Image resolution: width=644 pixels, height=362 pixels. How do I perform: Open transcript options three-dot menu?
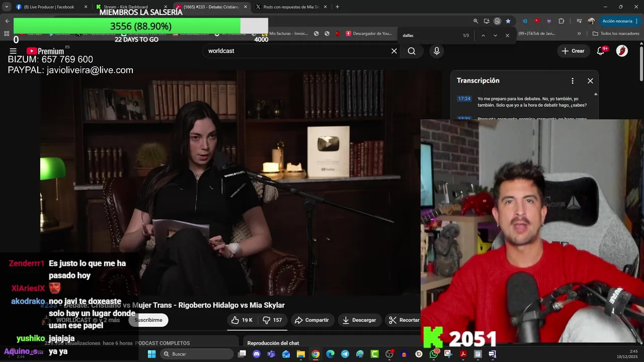(x=573, y=80)
